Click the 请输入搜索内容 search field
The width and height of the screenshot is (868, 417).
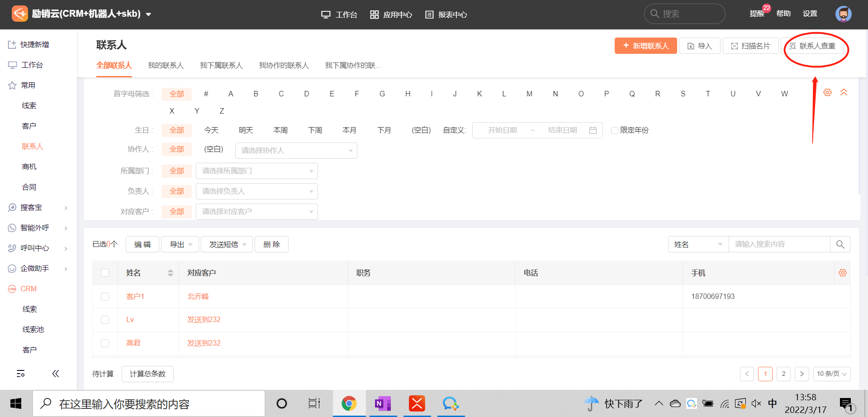(x=779, y=244)
